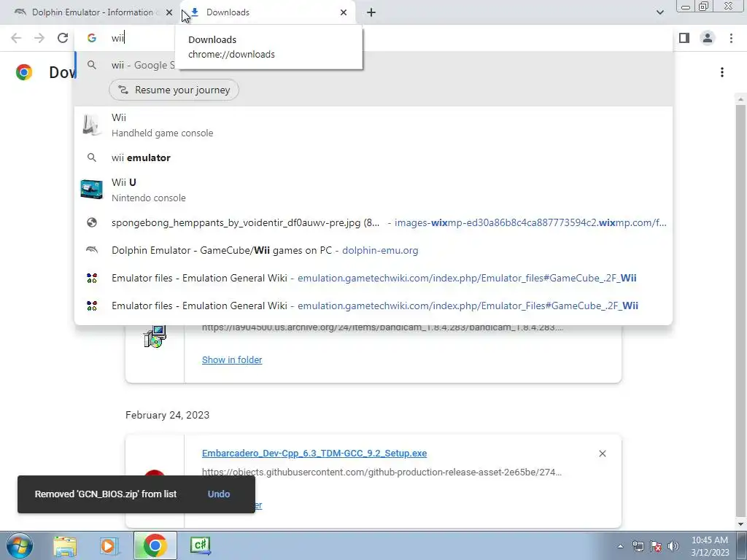This screenshot has height=560, width=747.
Task: Click the address bar with 'wii' text
Action: pos(373,38)
